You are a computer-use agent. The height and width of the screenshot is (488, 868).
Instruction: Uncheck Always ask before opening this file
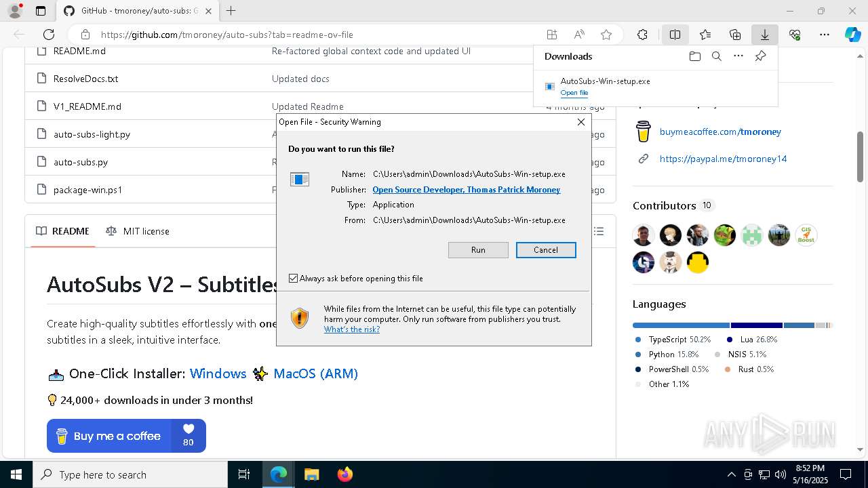293,279
